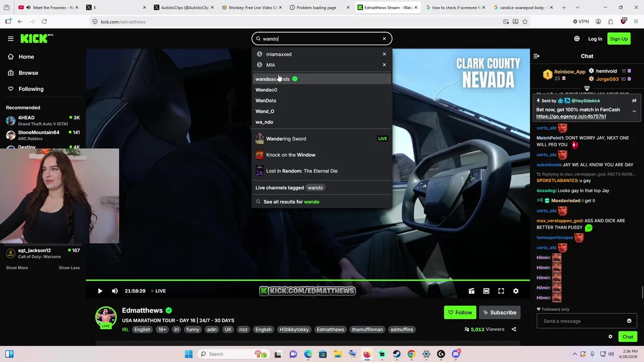The image size is (644, 362).
Task: Toggle theater mode
Action: [x=486, y=291]
